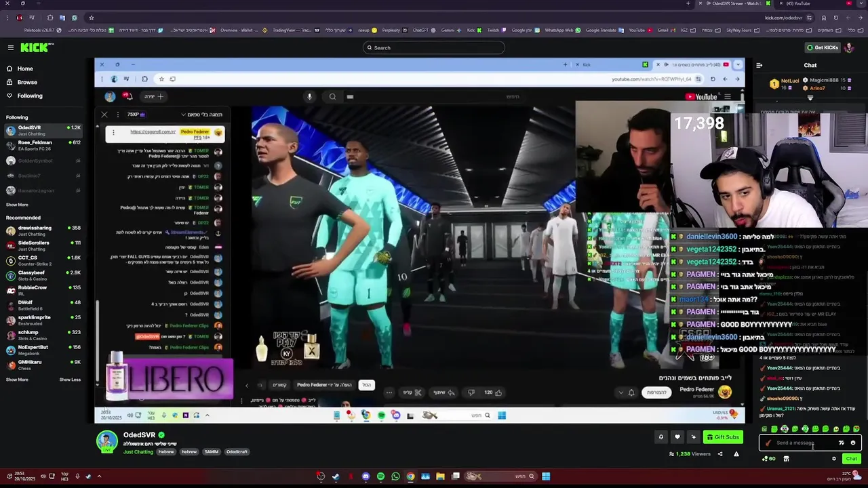Open YouTube more actions three dots
Viewport: 868px width, 488px height.
click(389, 392)
